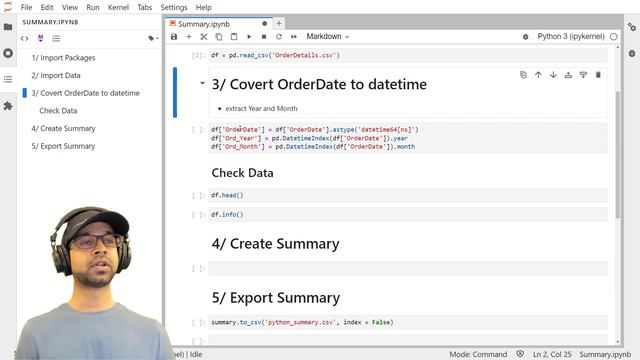Open the Settings menu

(x=174, y=7)
